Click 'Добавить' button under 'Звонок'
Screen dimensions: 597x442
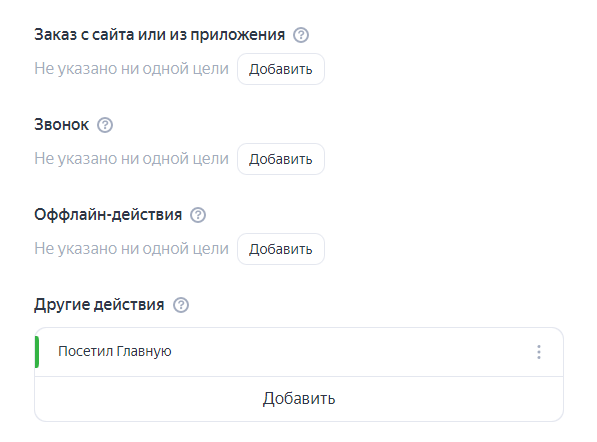point(281,159)
